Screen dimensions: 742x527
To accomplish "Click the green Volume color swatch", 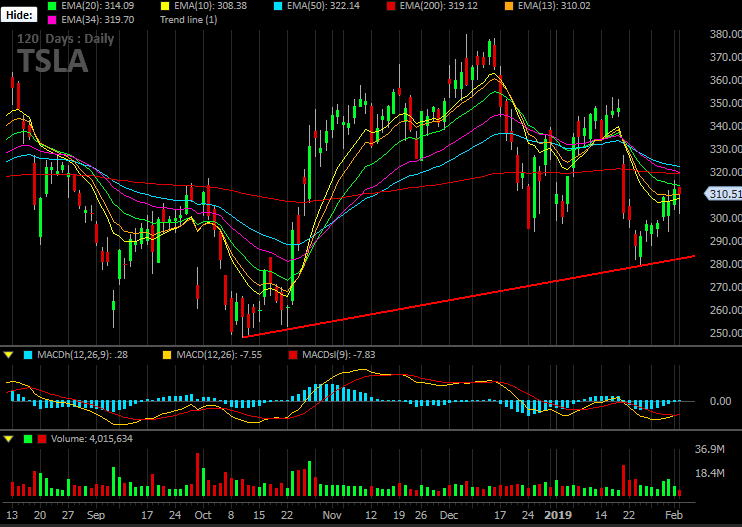I will tap(28, 439).
